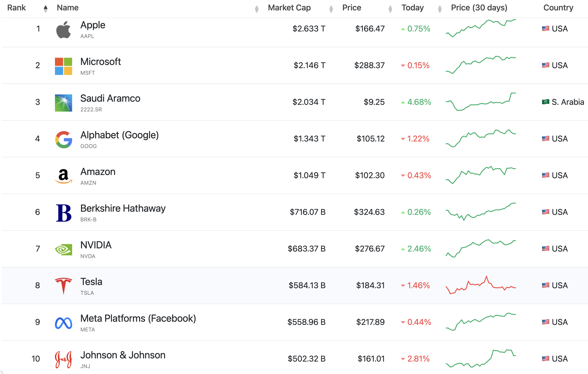Click the USA flag in NVIDIA row

click(545, 249)
